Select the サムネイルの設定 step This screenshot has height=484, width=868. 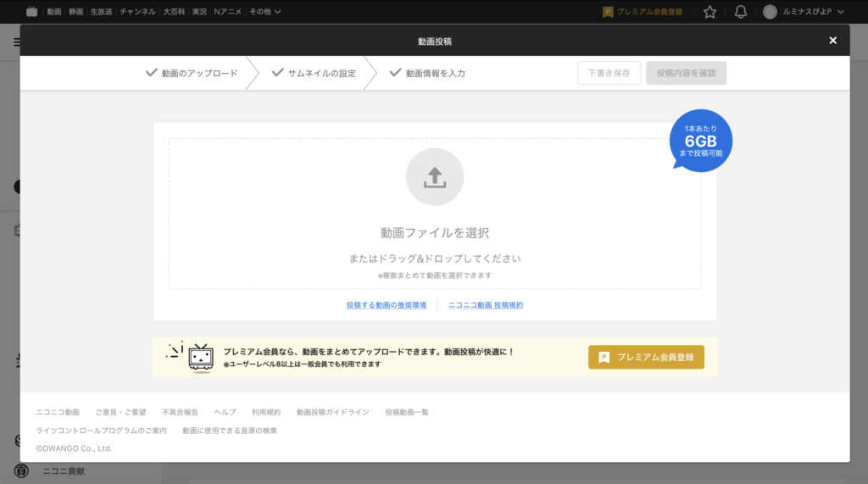point(314,73)
